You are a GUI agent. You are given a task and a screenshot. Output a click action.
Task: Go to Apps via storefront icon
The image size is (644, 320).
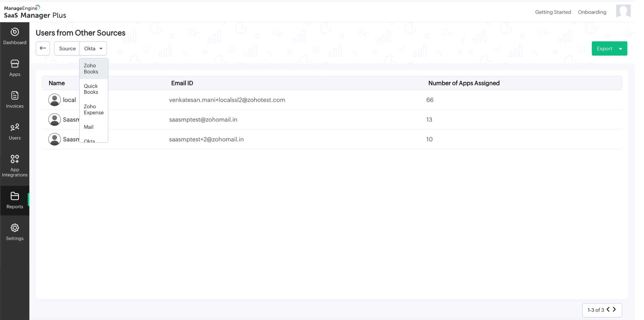click(15, 64)
